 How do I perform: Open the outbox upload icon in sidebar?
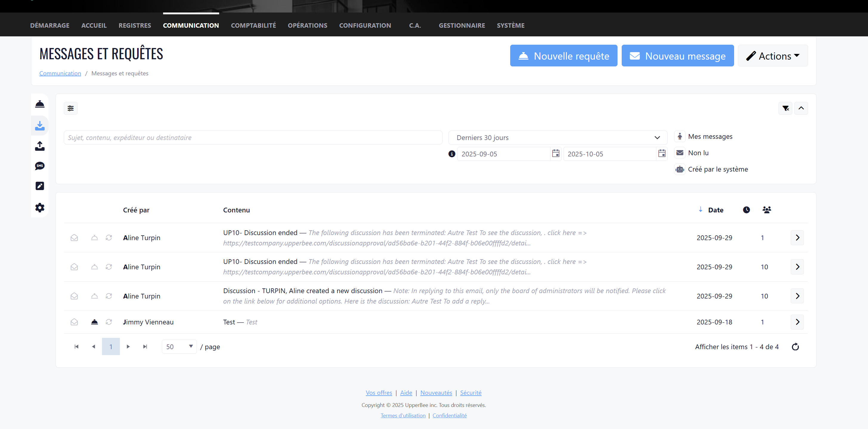[x=40, y=146]
